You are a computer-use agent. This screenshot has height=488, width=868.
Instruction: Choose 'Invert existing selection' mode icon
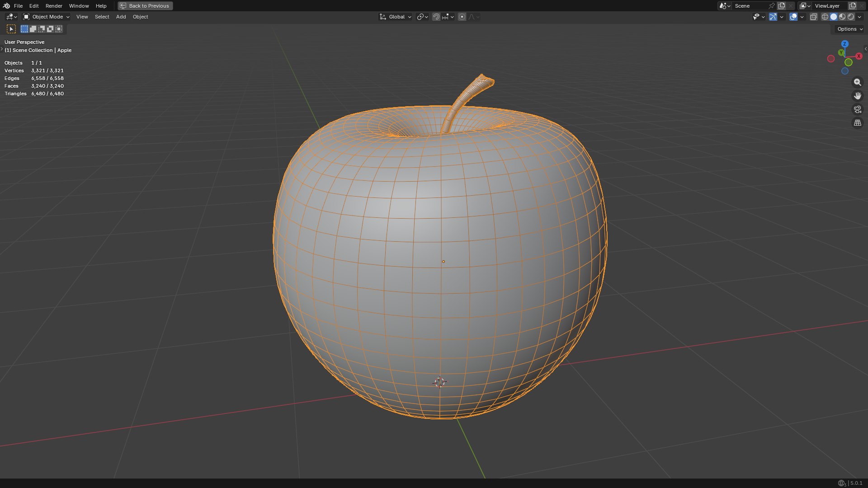pyautogui.click(x=50, y=29)
